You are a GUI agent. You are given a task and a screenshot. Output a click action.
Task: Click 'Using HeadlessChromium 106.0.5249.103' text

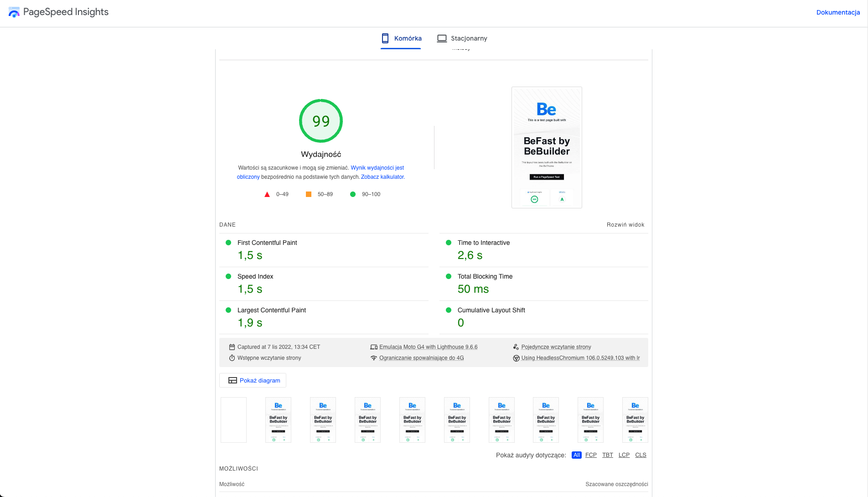click(580, 358)
